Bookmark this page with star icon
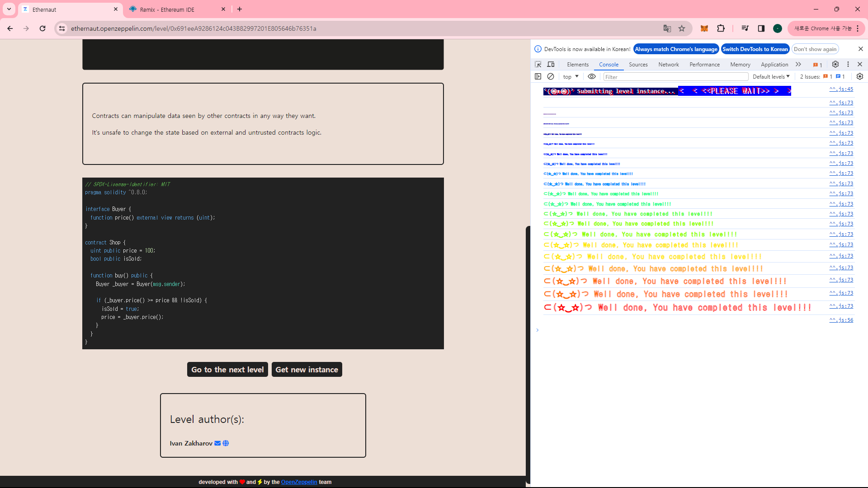868x488 pixels. 682,28
